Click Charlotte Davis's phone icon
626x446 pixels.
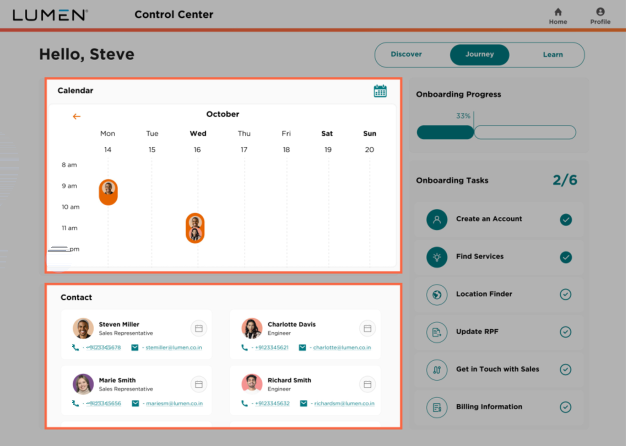pyautogui.click(x=244, y=348)
